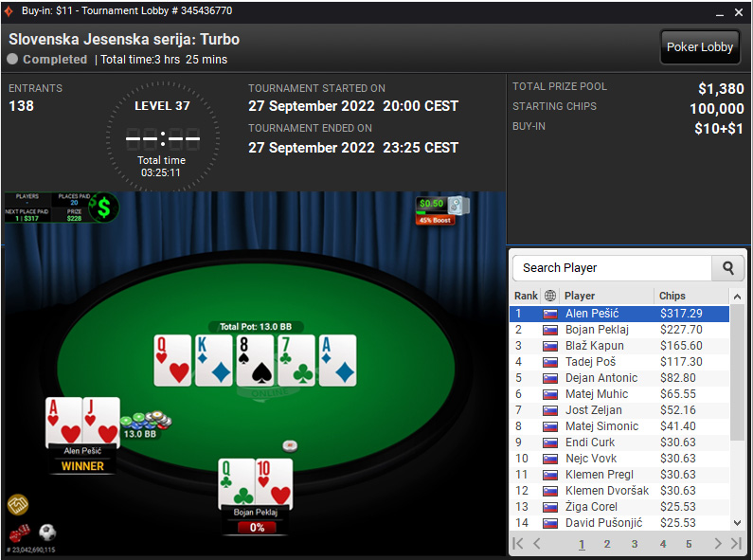753x560 pixels.
Task: Jump to first page of players
Action: [x=518, y=543]
